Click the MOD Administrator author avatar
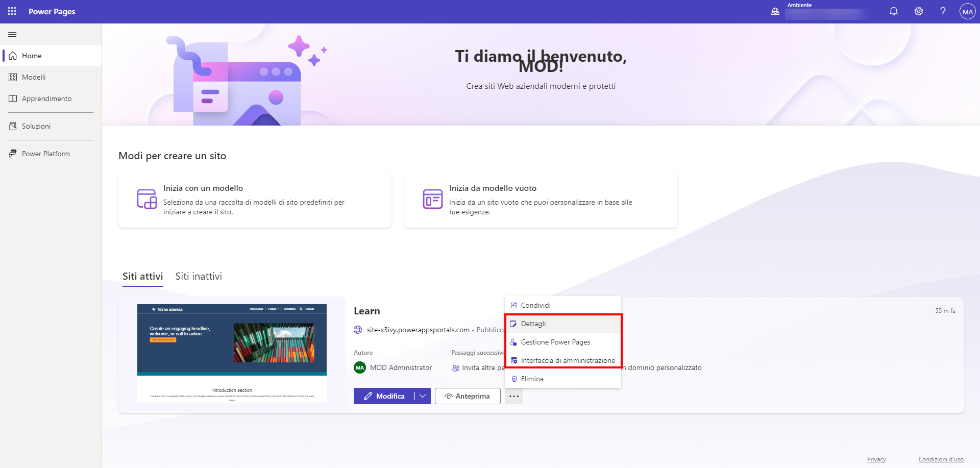This screenshot has height=468, width=980. pyautogui.click(x=360, y=367)
